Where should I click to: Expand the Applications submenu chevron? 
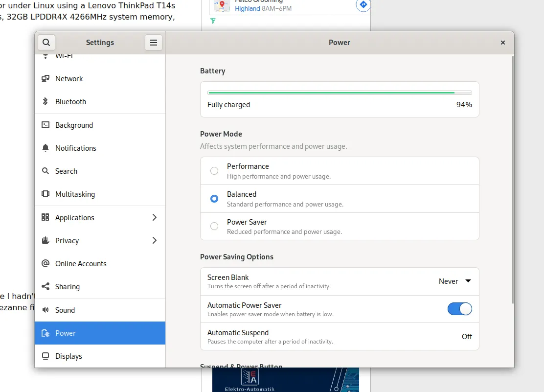tap(155, 217)
